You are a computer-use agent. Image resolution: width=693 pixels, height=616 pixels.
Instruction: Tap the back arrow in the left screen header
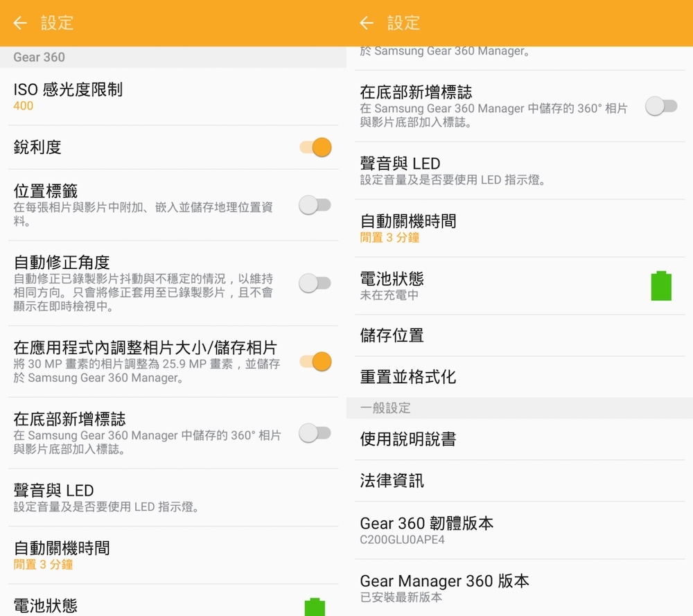point(20,23)
